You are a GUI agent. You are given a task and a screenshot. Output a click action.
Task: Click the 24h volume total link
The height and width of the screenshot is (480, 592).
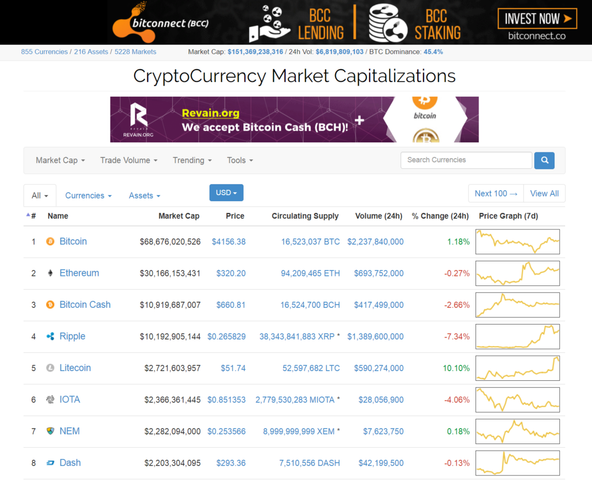coord(339,52)
